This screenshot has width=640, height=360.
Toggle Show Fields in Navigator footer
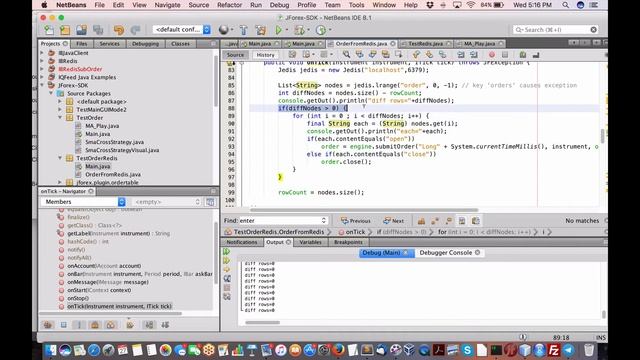tap(64, 325)
